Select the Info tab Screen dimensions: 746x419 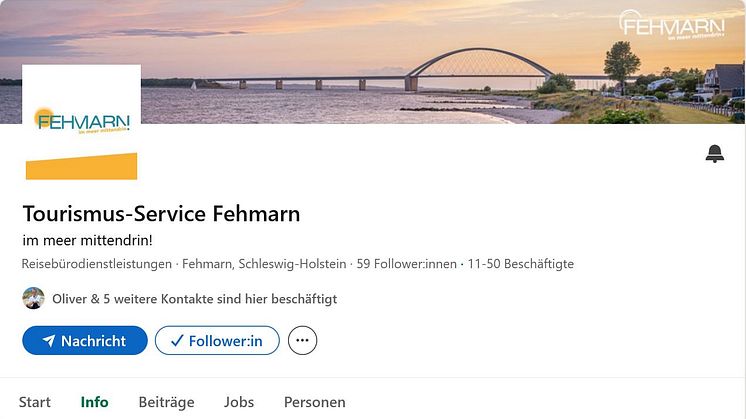pyautogui.click(x=94, y=402)
